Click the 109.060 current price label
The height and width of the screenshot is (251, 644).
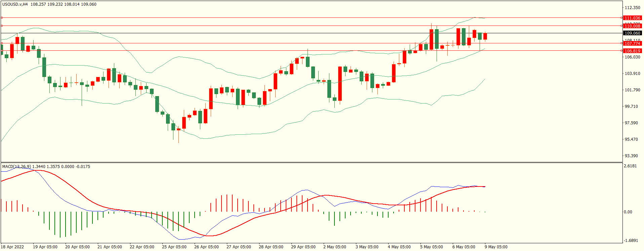pos(632,33)
